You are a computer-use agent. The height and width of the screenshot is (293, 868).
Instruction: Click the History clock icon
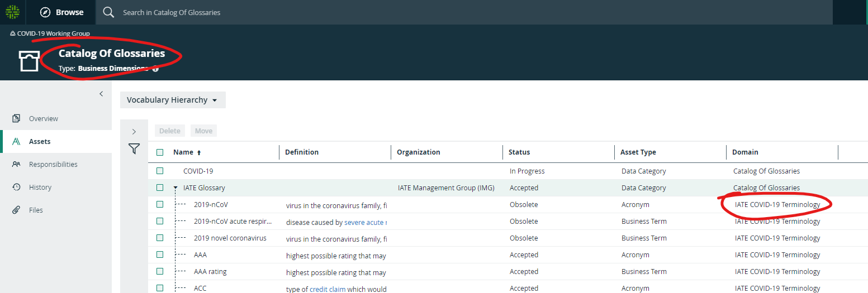pyautogui.click(x=16, y=187)
